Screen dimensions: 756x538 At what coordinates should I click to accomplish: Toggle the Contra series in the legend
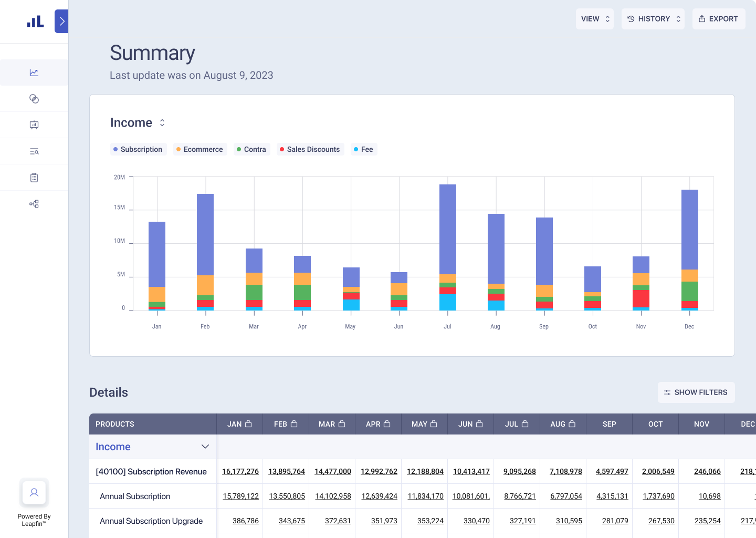click(251, 149)
